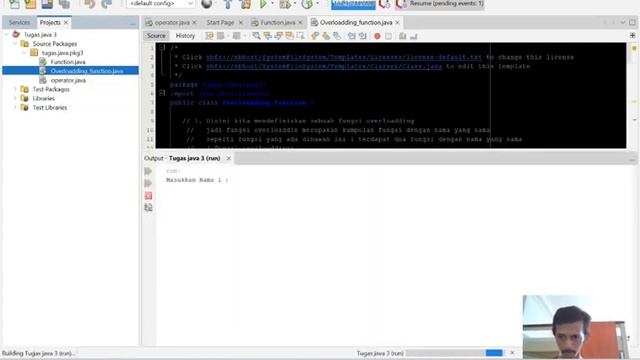Toggle Highlight Search in editor toolbar

click(289, 36)
